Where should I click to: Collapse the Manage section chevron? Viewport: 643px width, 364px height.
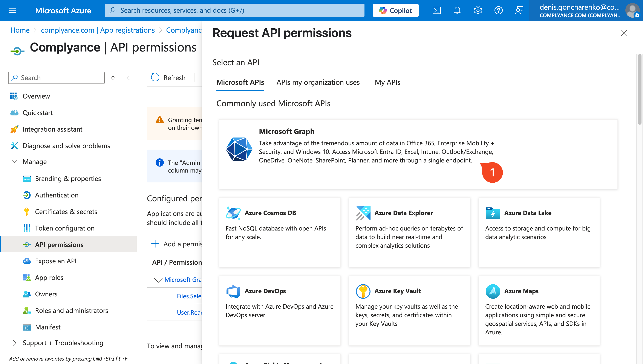pos(15,161)
